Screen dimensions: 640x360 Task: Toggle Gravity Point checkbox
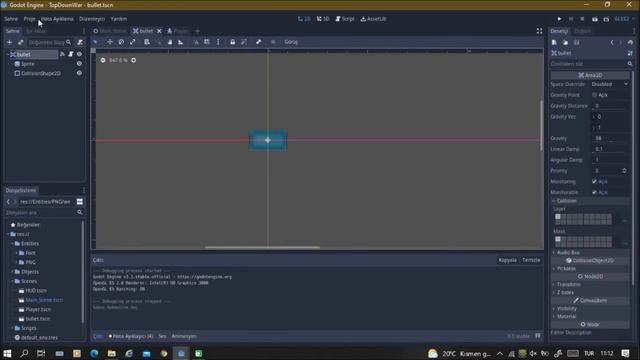[594, 95]
